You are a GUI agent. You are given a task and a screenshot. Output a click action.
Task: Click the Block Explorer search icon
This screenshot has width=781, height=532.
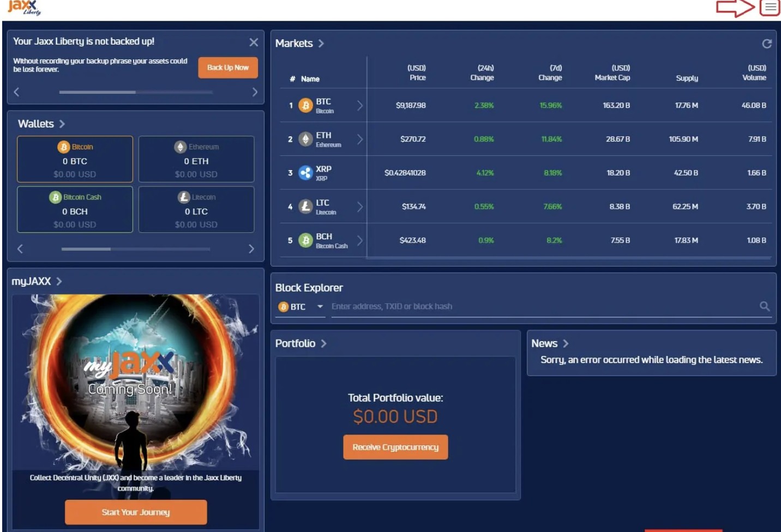point(765,306)
